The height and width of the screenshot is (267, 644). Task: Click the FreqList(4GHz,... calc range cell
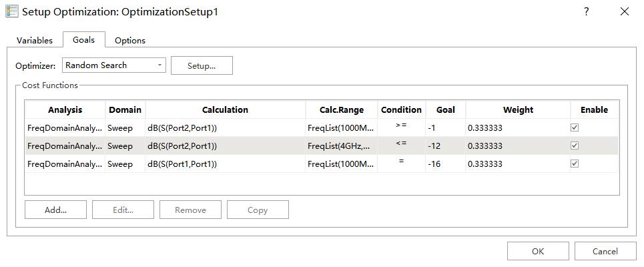(x=340, y=146)
